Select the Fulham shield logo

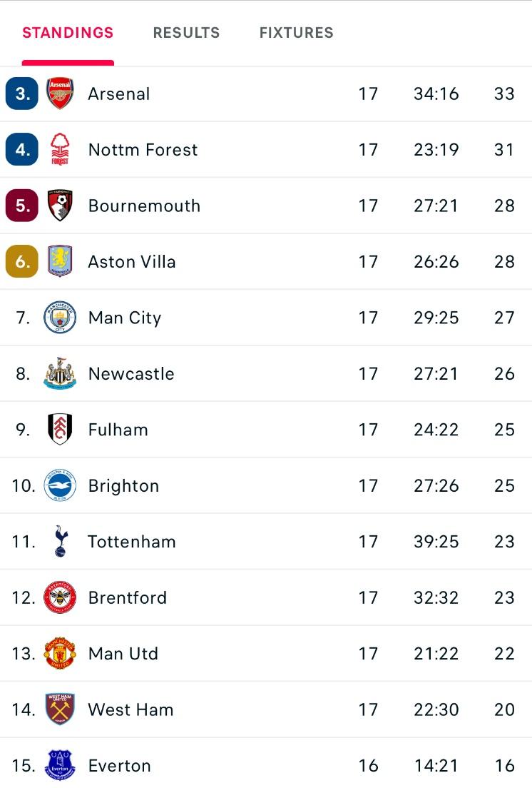(60, 429)
